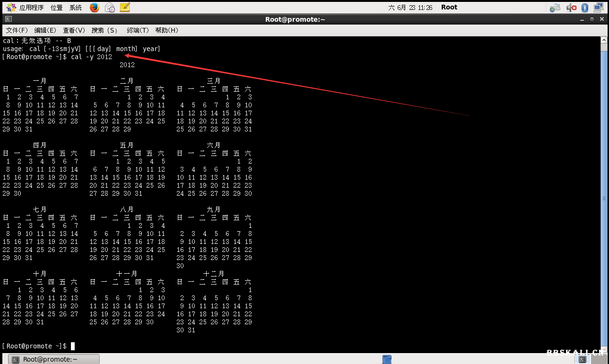Open the 帮助(H) menu
The image size is (609, 364).
click(166, 30)
